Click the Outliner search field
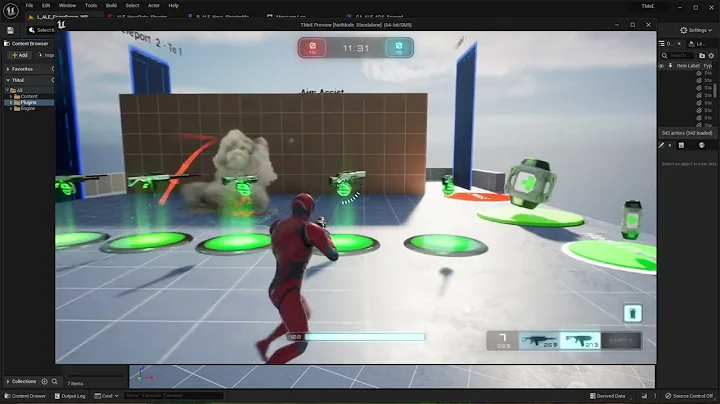The height and width of the screenshot is (404, 720). 679,56
